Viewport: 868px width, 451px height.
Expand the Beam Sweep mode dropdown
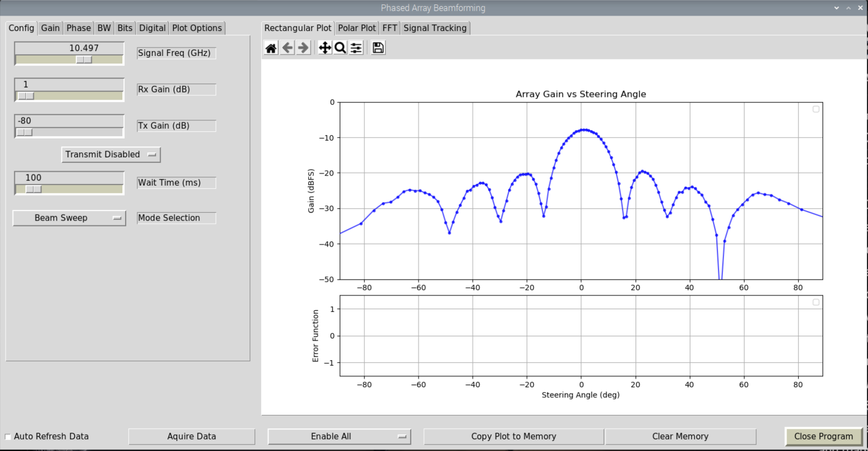coord(69,218)
